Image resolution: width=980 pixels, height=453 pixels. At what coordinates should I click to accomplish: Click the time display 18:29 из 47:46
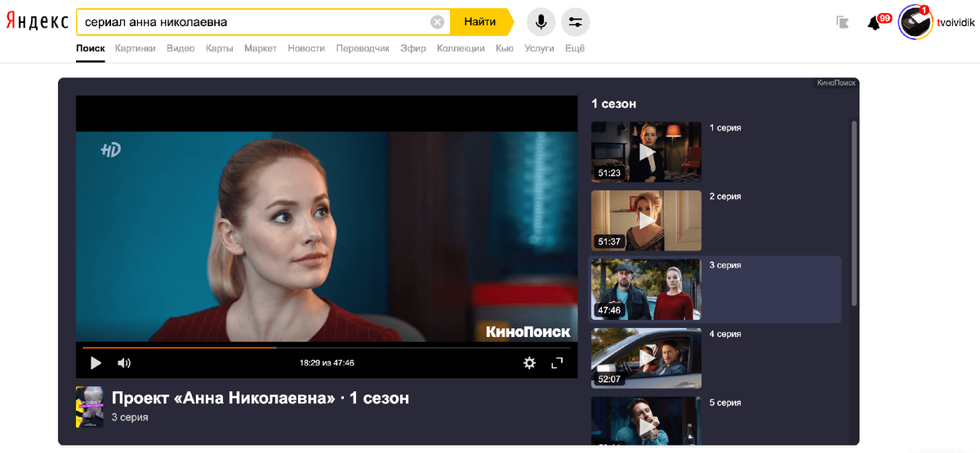click(x=327, y=363)
